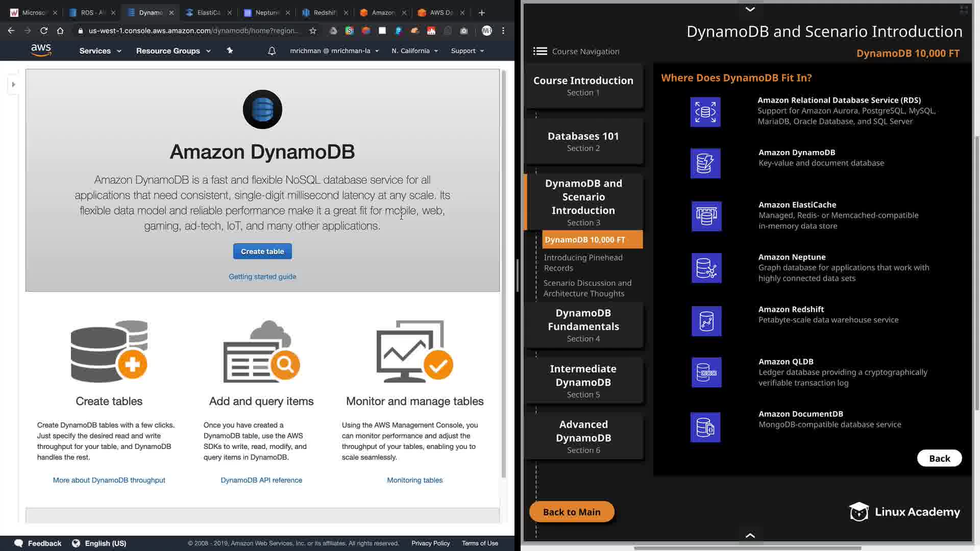Expand the left side panel arrow

coord(14,84)
